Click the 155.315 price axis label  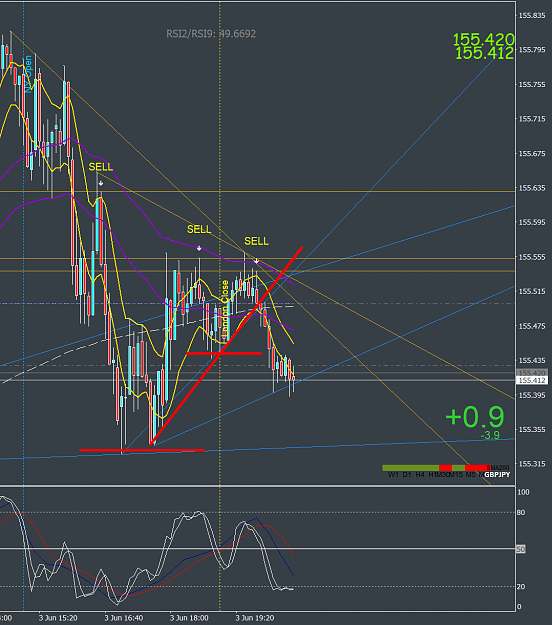pos(532,464)
